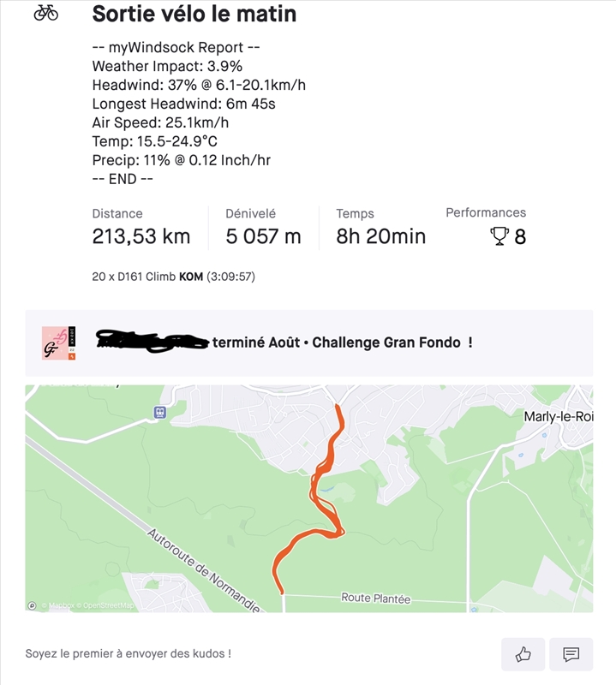
Task: Click the train station icon on map
Action: [159, 412]
